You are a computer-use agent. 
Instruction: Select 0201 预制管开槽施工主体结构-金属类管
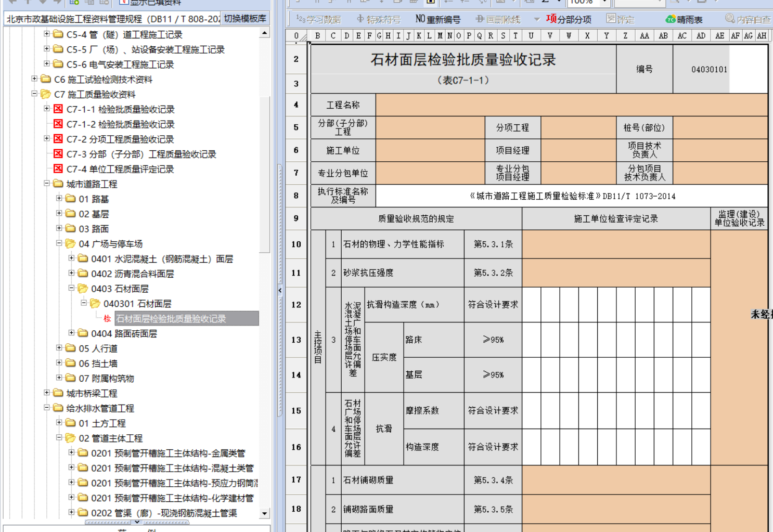[168, 453]
